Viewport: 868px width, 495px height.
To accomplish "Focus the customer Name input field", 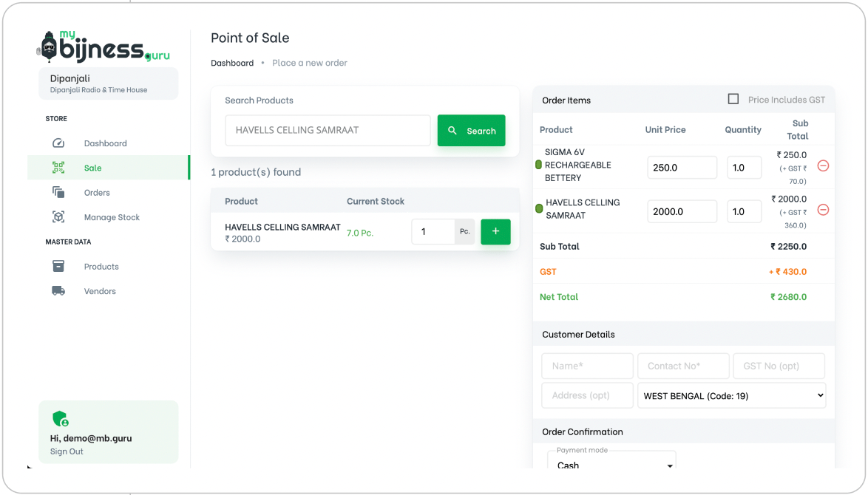I will [587, 366].
